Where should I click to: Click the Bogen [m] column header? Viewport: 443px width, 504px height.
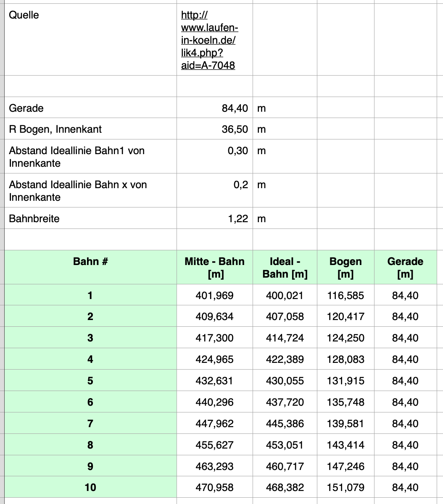tap(345, 268)
